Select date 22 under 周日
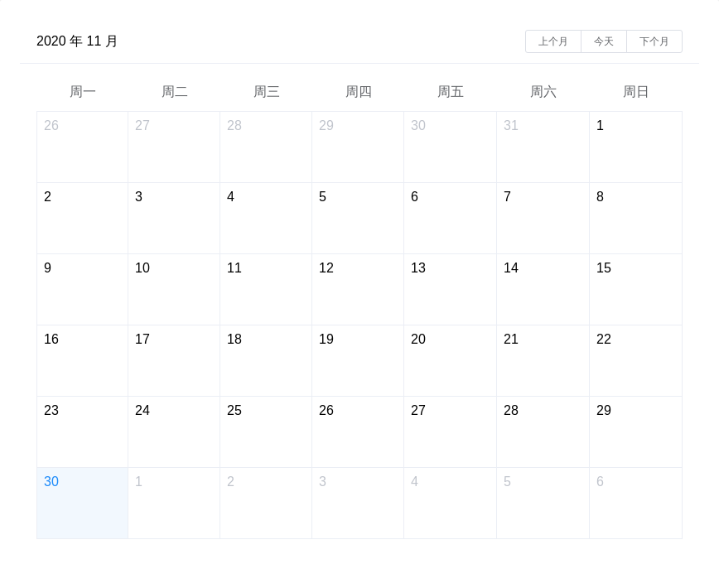The image size is (719, 588). click(x=635, y=361)
